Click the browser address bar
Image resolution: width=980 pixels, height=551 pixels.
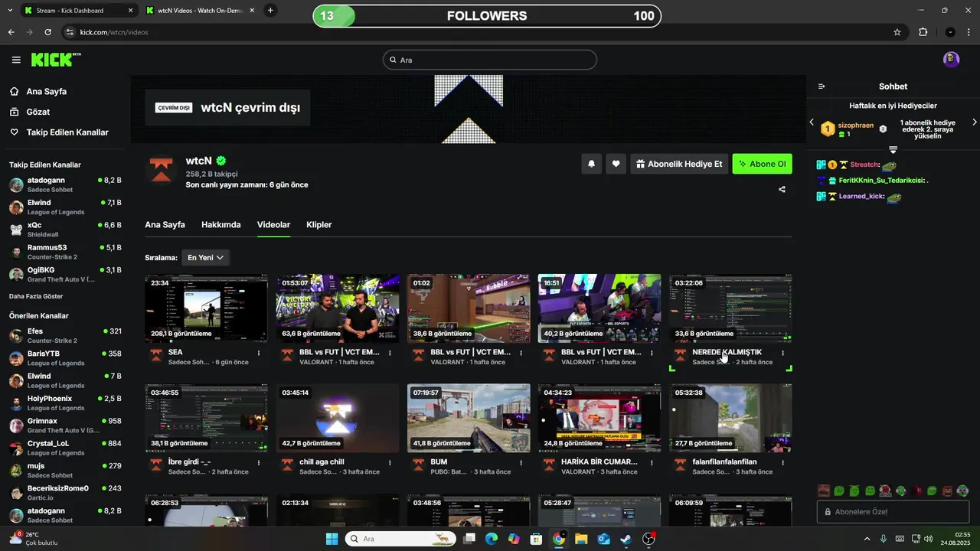tap(475, 32)
